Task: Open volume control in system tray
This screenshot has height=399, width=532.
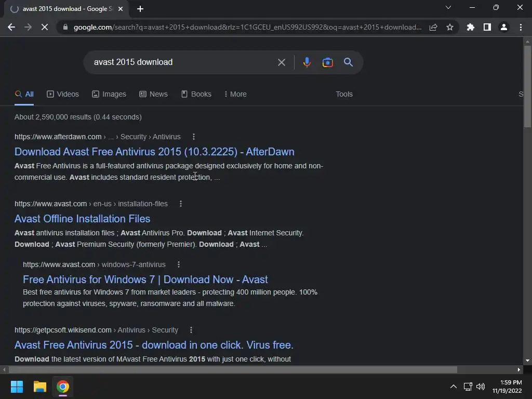Action: [x=481, y=387]
